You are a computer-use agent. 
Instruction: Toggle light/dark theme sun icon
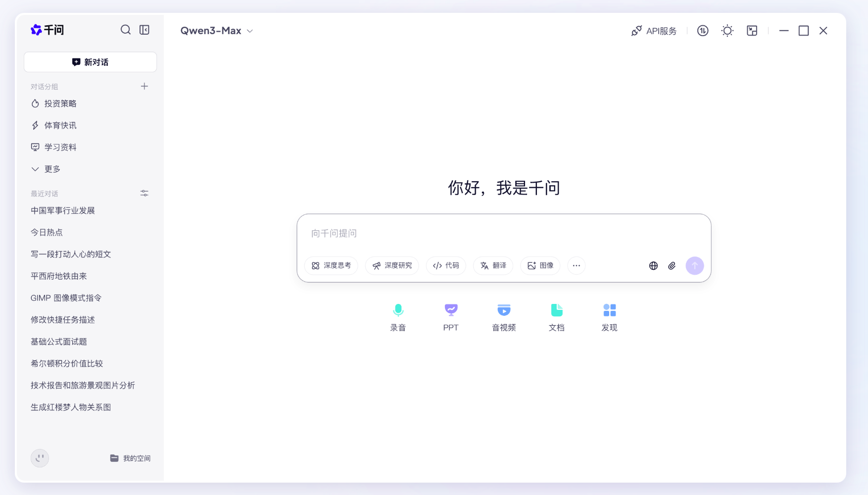[727, 31]
